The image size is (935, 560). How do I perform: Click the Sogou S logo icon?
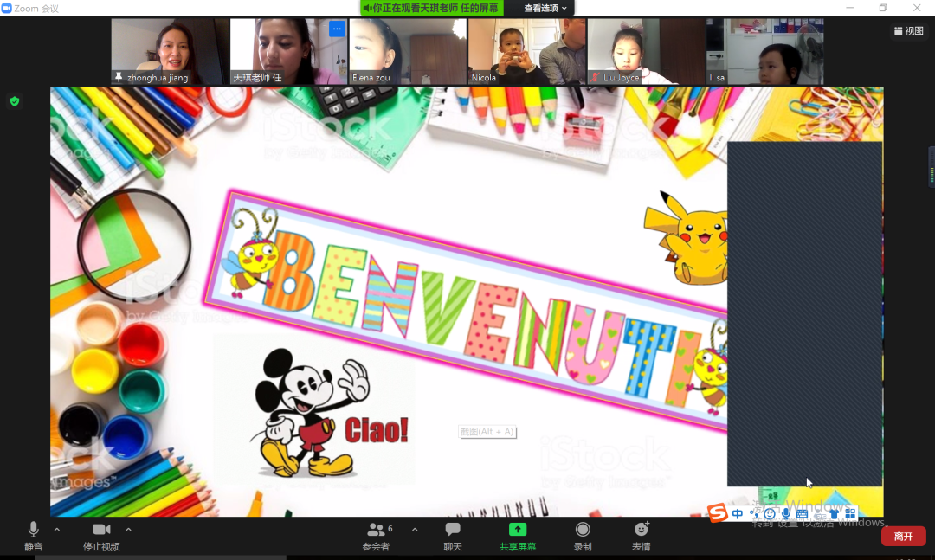[718, 512]
